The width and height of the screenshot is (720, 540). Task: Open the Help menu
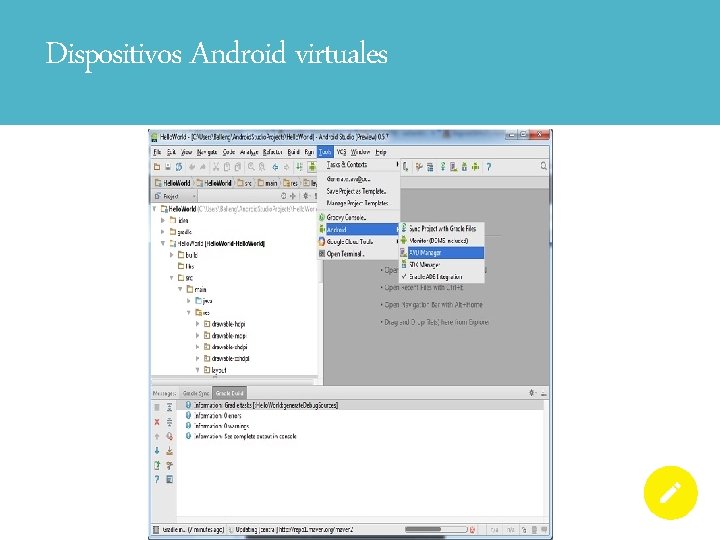tap(381, 152)
